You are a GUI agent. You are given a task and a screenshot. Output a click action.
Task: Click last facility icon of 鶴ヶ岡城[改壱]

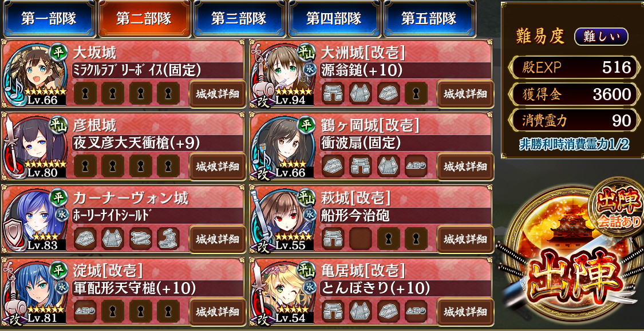[x=416, y=166]
